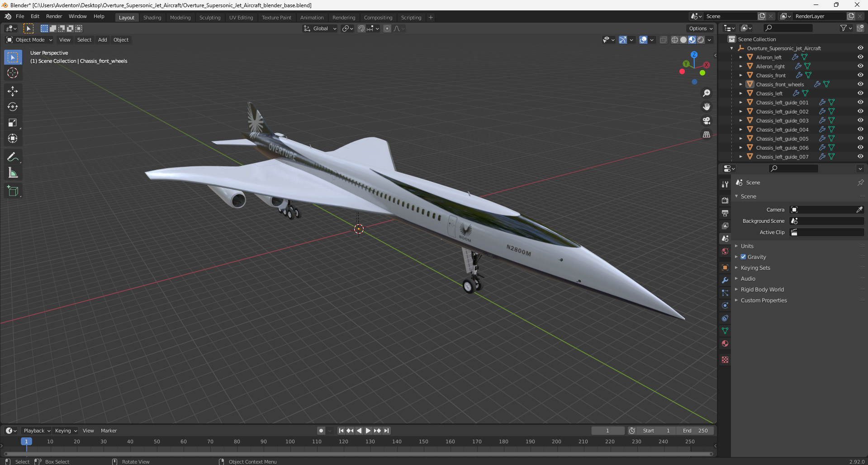Click the pan view hand icon

coord(706,107)
